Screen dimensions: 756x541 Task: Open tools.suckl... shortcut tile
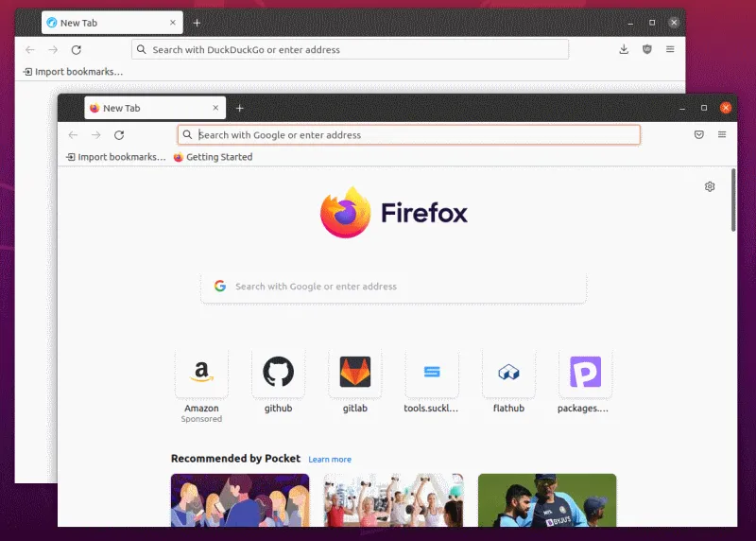(432, 372)
